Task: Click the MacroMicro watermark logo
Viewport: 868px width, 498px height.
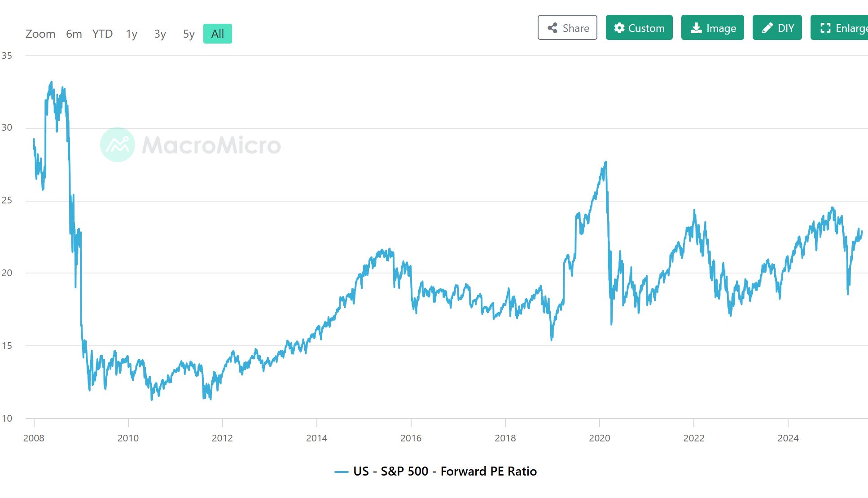Action: (118, 145)
